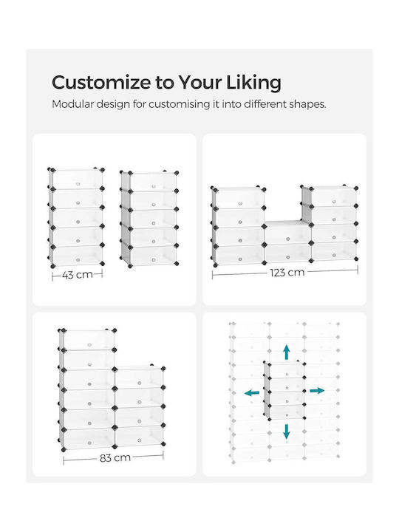Click the top-left door knob of 123 cm cabinet

(240, 204)
